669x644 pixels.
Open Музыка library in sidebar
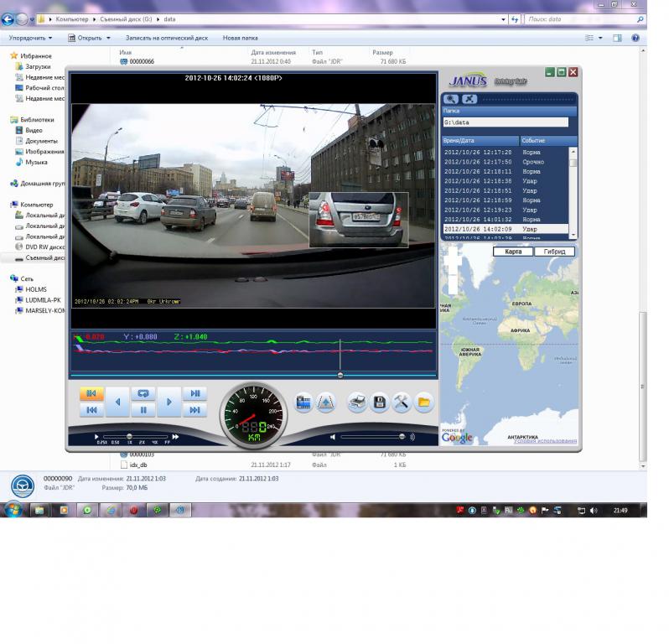(x=36, y=162)
